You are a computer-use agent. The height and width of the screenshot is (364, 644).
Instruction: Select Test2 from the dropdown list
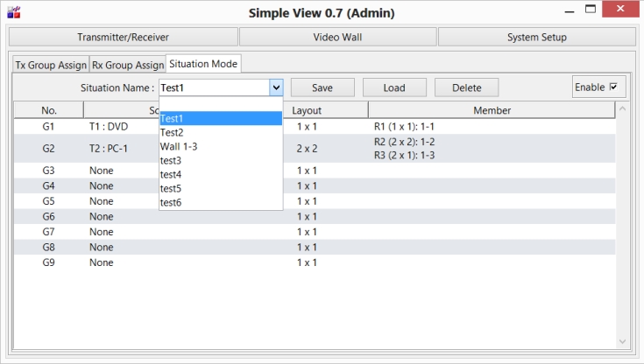click(x=172, y=132)
